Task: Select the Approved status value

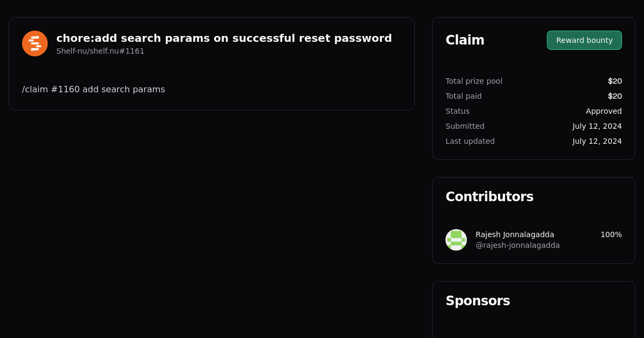Action: point(604,111)
